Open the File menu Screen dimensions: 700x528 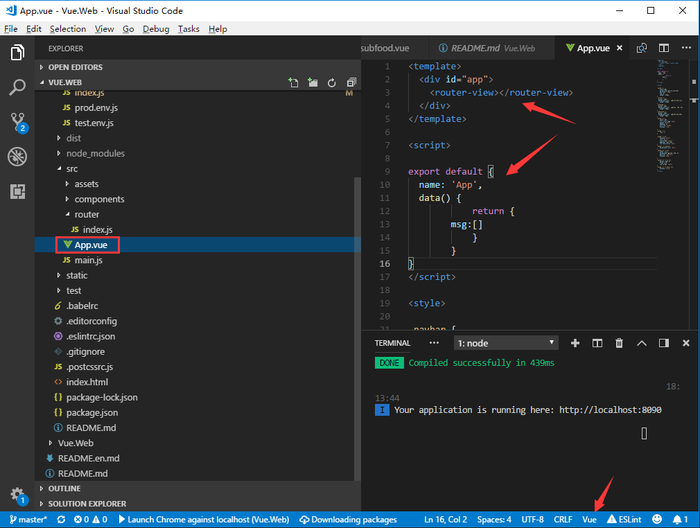pyautogui.click(x=11, y=29)
